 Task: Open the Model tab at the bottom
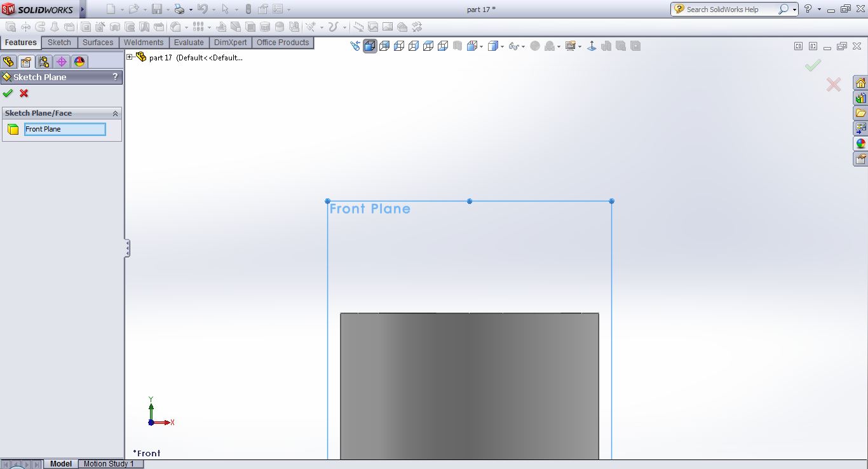(x=61, y=464)
